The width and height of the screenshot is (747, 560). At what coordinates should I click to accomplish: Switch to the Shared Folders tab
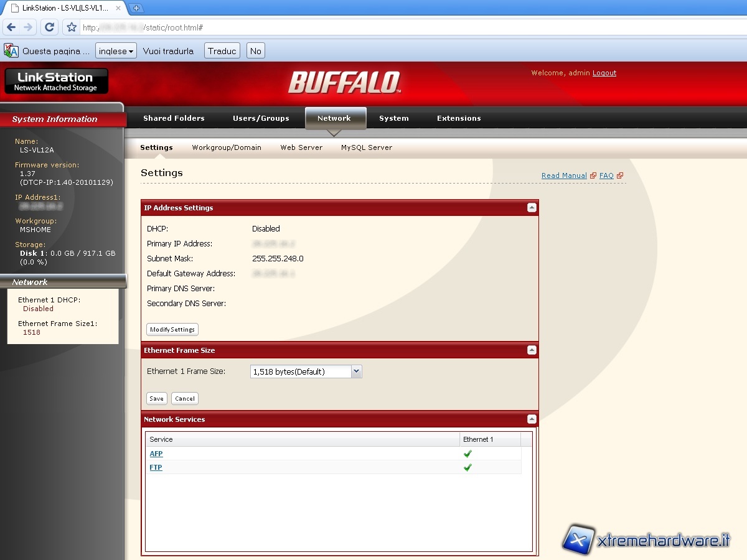tap(174, 118)
